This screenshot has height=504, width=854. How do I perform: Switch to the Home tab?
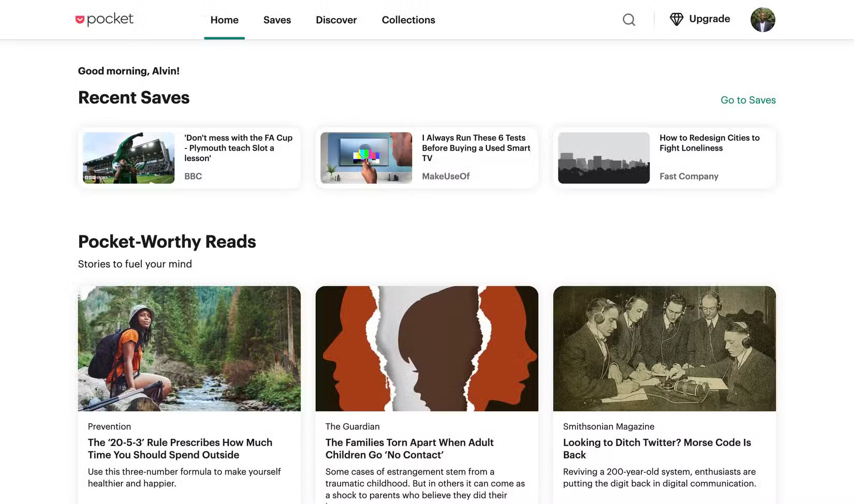coord(224,20)
